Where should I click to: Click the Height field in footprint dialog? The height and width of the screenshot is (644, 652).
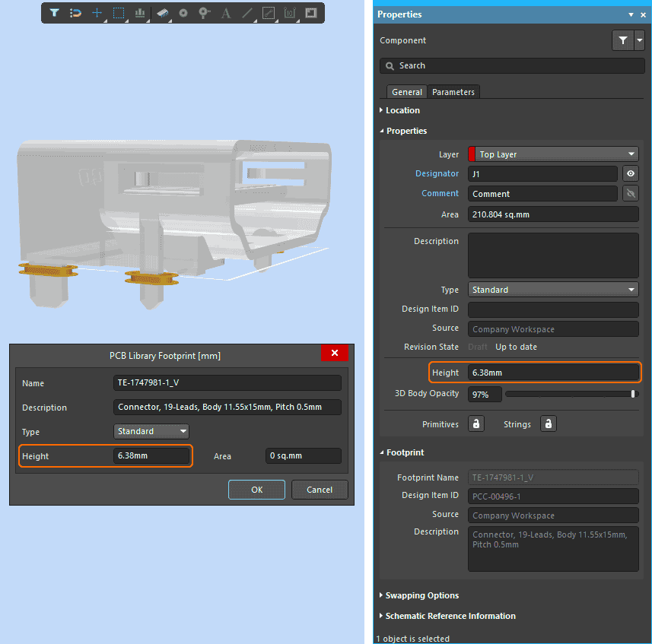point(151,455)
